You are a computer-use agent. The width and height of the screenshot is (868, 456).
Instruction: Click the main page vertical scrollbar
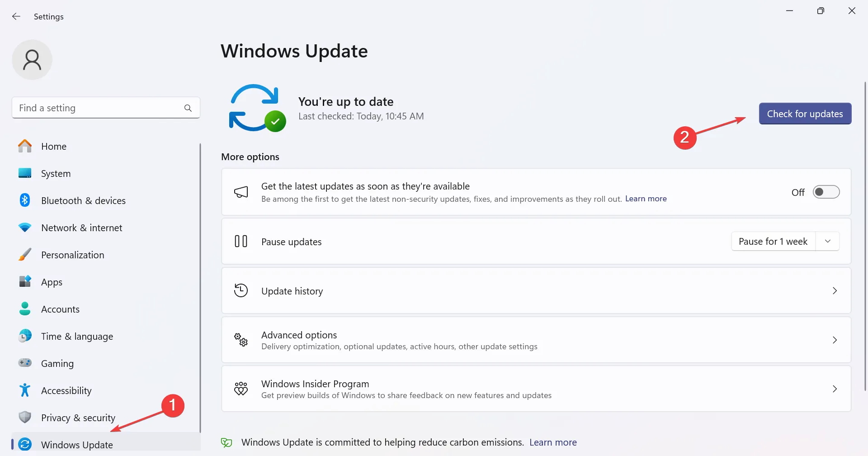[865, 235]
